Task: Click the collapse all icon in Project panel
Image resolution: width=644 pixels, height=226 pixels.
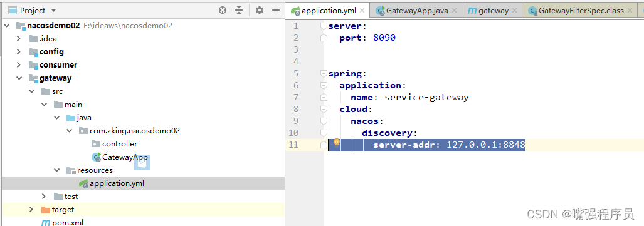Action: pyautogui.click(x=239, y=10)
